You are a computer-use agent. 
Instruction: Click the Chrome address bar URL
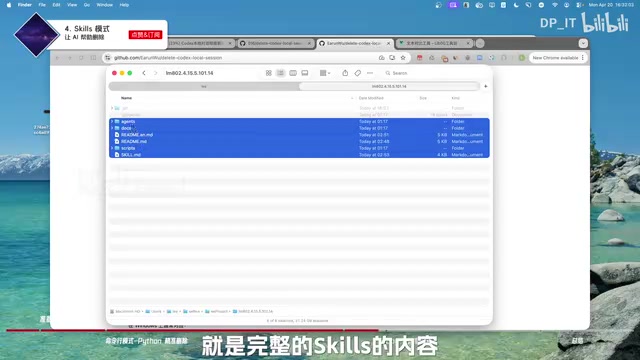tap(168, 58)
